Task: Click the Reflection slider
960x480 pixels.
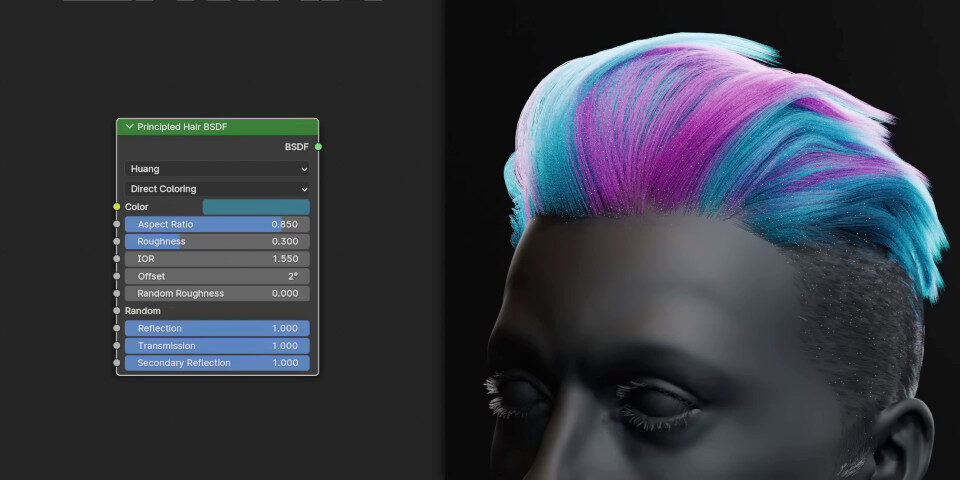Action: (217, 328)
